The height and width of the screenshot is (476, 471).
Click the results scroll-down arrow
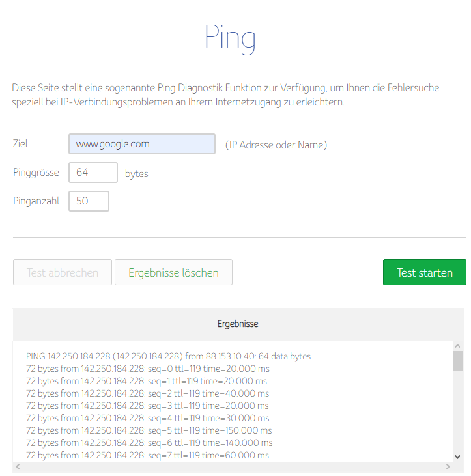(457, 457)
